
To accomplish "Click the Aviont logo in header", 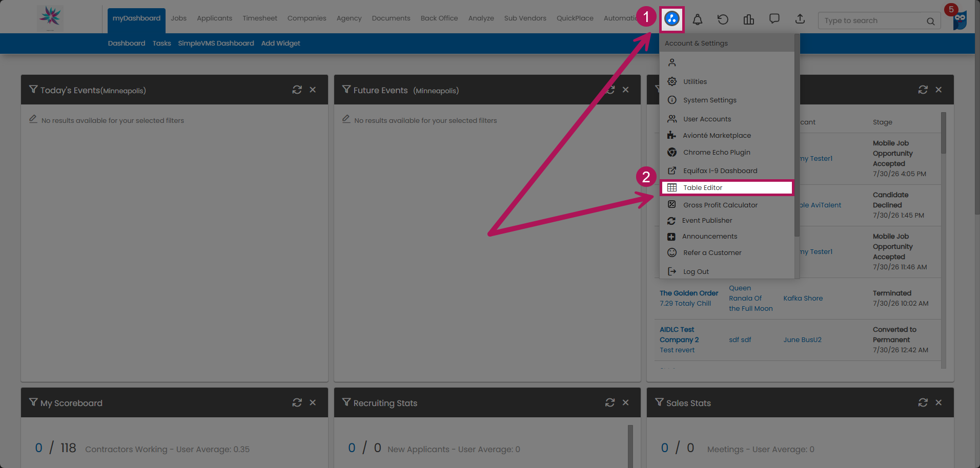I will tap(50, 17).
